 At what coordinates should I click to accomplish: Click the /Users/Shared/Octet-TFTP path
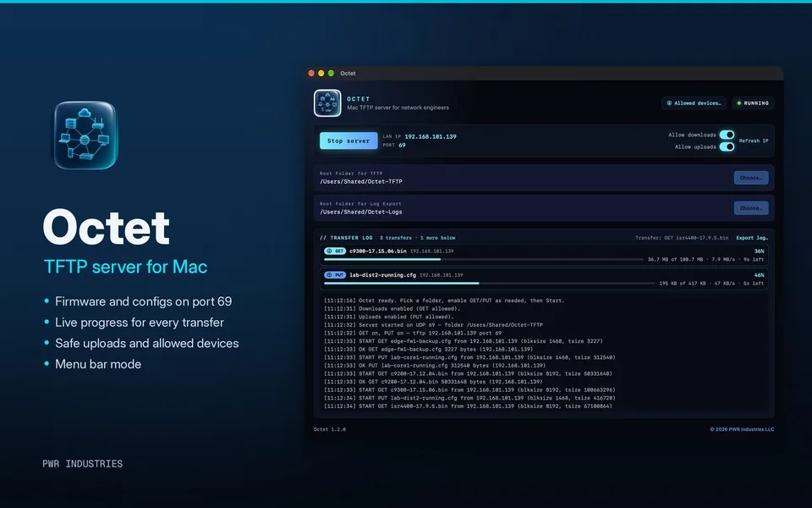361,181
